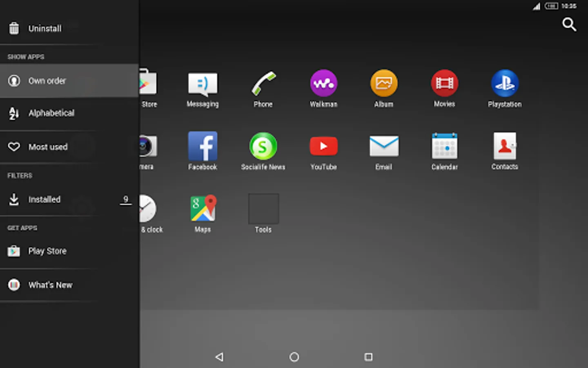Tap the recent apps button
The image size is (588, 368).
tap(368, 357)
